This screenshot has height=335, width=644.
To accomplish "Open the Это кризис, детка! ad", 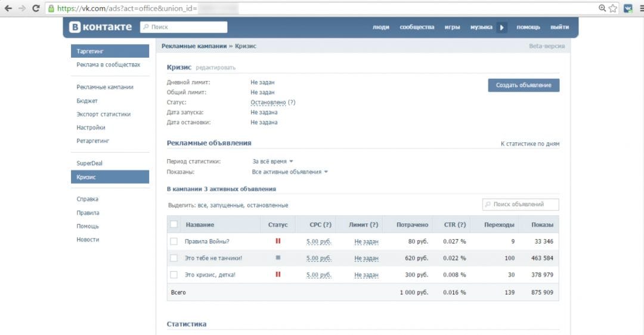I will (210, 275).
